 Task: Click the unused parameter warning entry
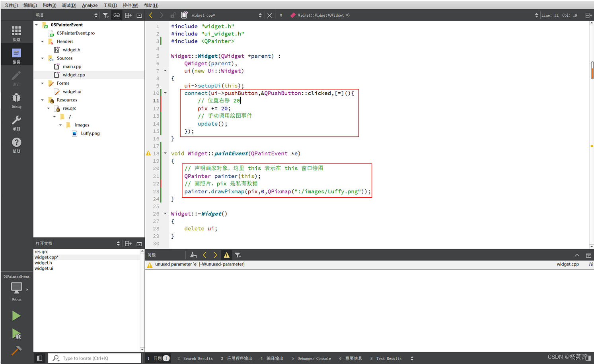click(x=369, y=265)
